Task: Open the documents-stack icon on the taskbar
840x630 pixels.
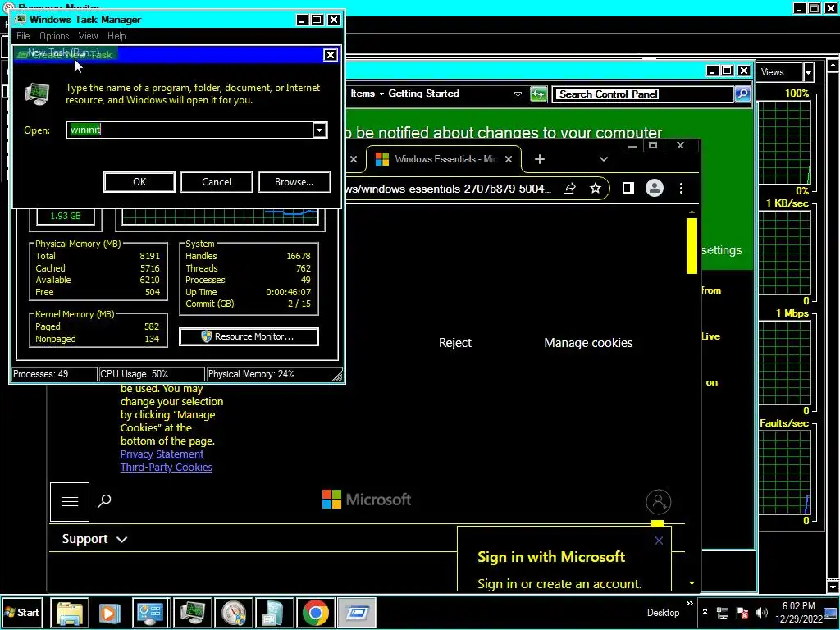Action: click(x=274, y=612)
